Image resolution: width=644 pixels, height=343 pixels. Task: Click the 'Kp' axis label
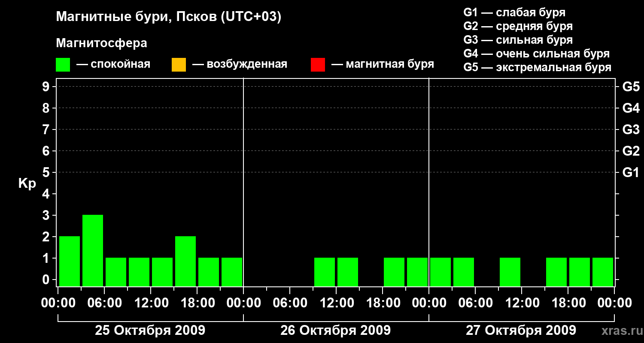click(27, 184)
